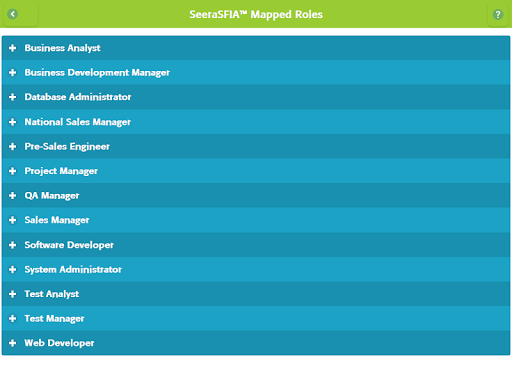Image resolution: width=512 pixels, height=384 pixels.
Task: Open help with the question mark icon
Action: click(498, 14)
